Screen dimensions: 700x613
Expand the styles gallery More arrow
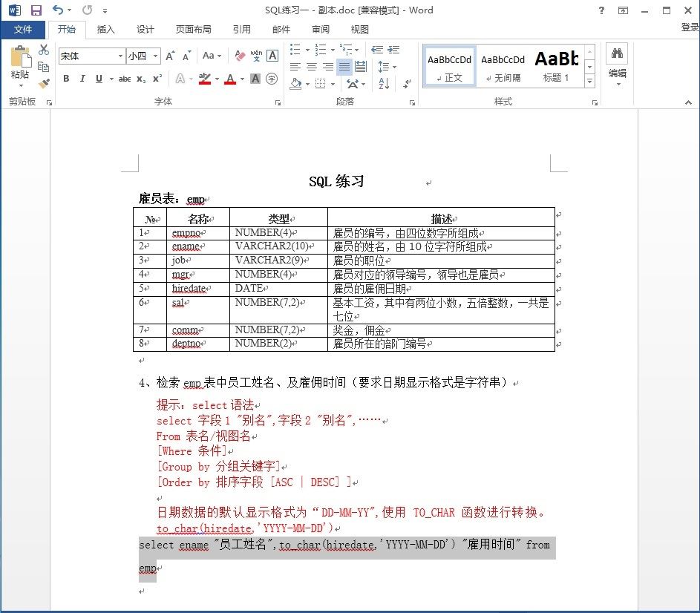coord(589,81)
